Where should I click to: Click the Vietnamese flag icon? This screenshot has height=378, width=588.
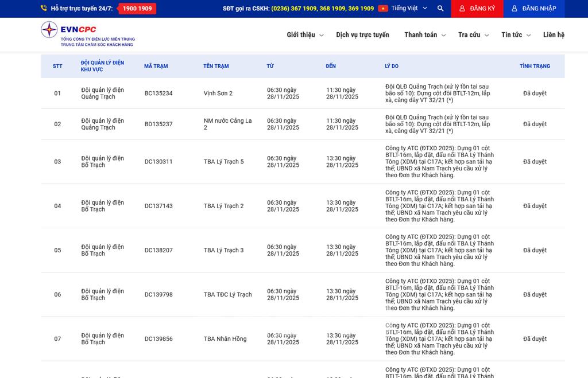pos(383,9)
